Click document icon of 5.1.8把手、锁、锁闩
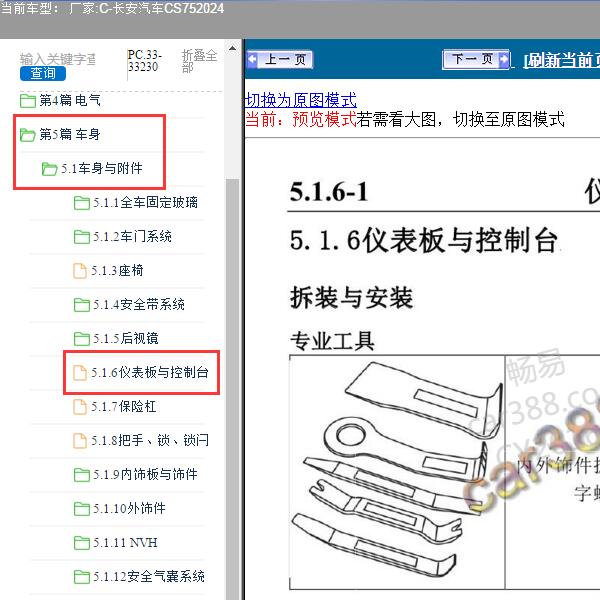The width and height of the screenshot is (600, 600). tap(80, 441)
